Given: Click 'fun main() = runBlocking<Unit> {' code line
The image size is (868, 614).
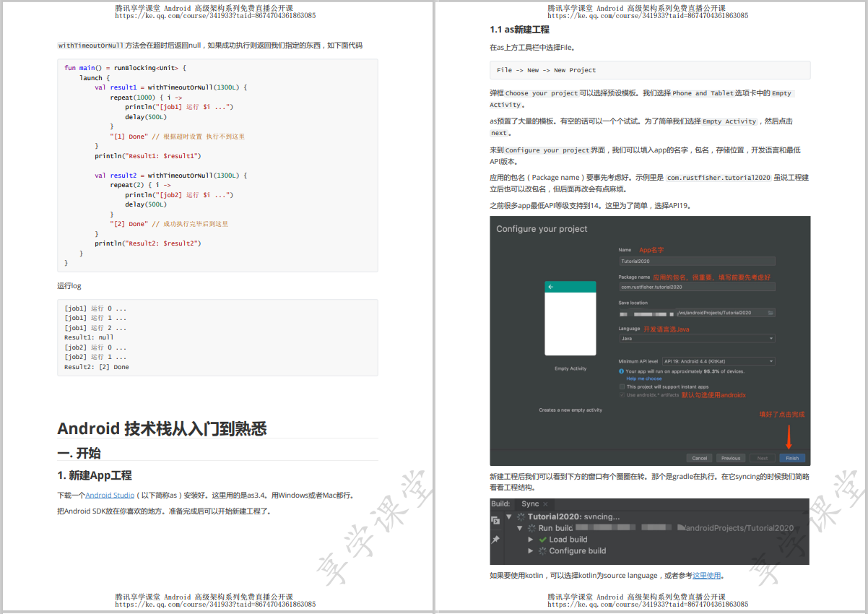Looking at the screenshot, I should pyautogui.click(x=126, y=68).
